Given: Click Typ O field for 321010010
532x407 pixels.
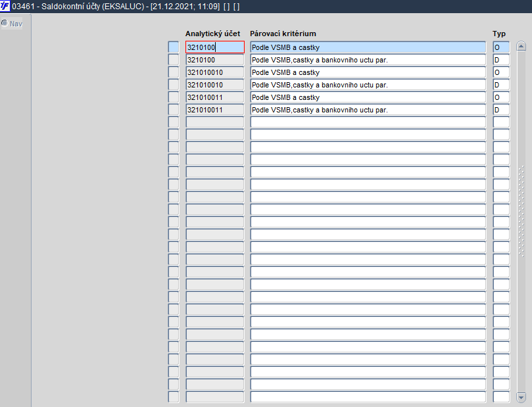Looking at the screenshot, I should [x=501, y=72].
